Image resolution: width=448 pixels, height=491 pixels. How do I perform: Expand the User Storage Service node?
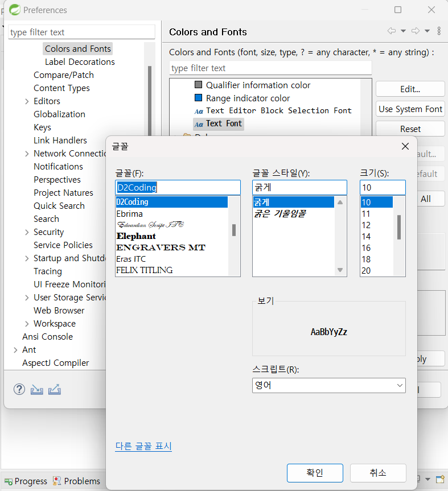tap(27, 298)
